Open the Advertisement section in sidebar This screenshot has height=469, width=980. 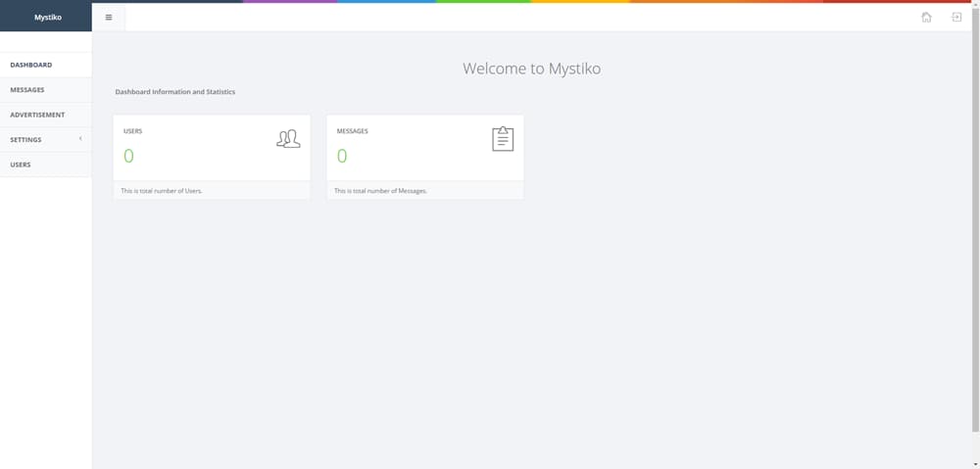click(37, 115)
